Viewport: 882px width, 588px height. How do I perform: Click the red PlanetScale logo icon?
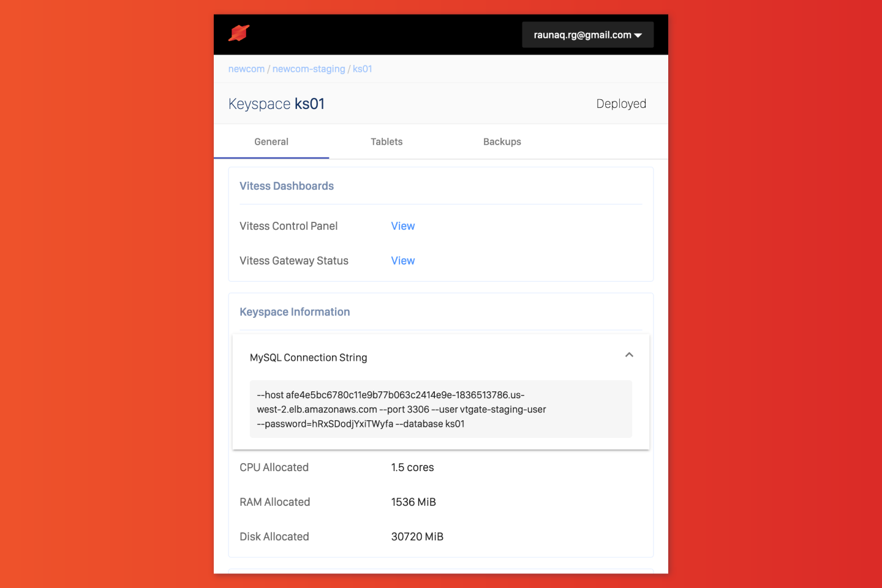pos(239,34)
